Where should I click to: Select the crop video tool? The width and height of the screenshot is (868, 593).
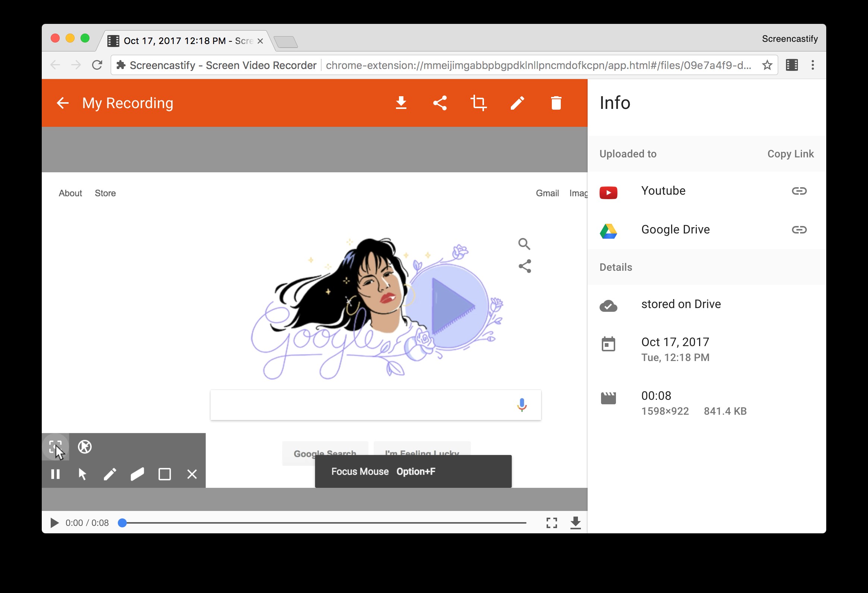point(478,103)
